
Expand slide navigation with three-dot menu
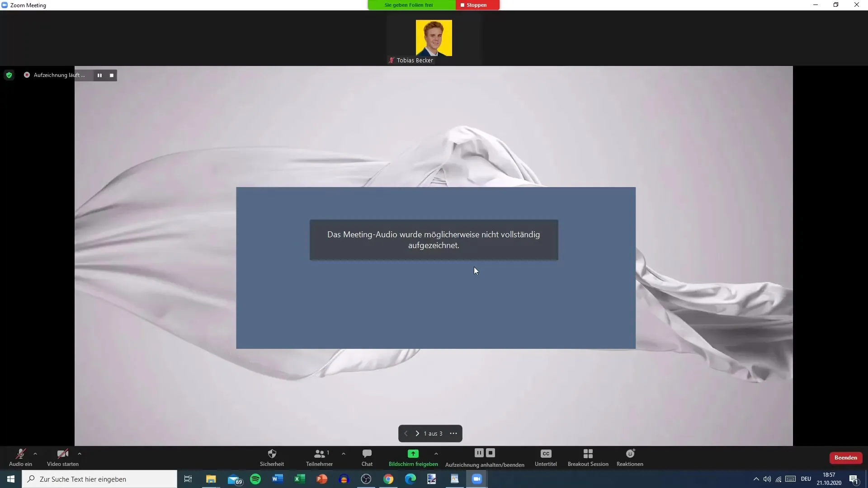[x=453, y=433]
